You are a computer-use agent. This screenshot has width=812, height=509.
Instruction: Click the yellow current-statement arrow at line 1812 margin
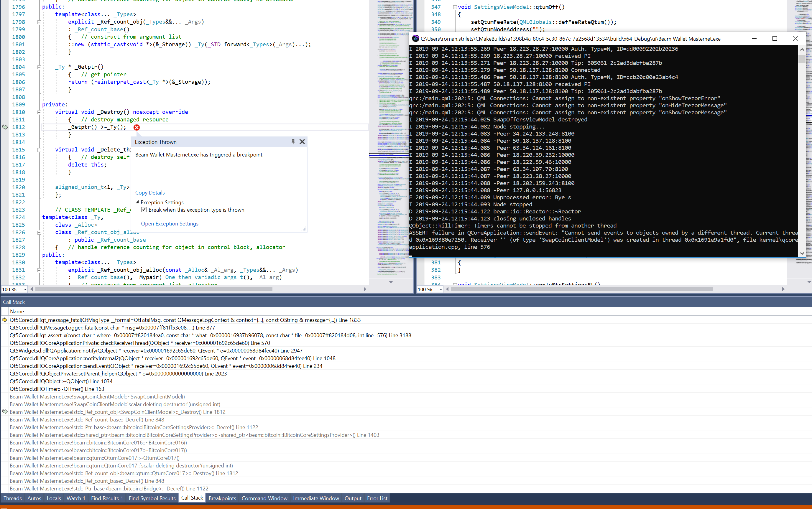[4, 127]
